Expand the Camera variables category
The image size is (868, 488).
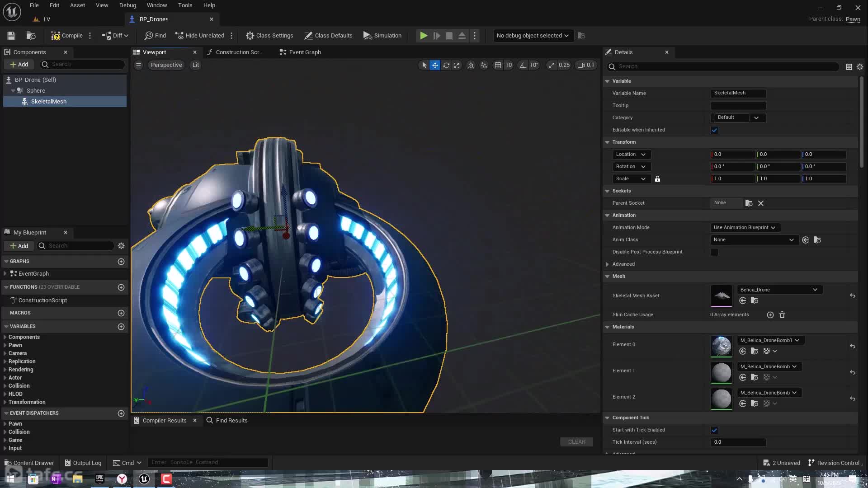click(5, 353)
